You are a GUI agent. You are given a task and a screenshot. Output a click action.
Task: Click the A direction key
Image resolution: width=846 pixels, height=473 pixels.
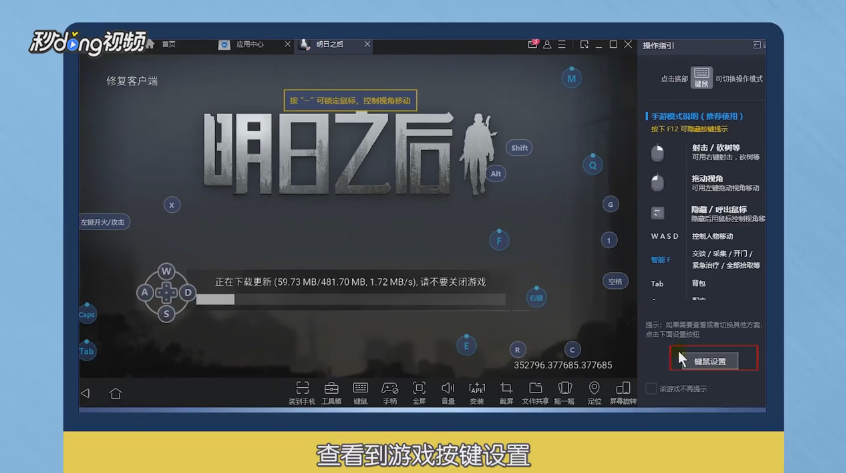145,292
